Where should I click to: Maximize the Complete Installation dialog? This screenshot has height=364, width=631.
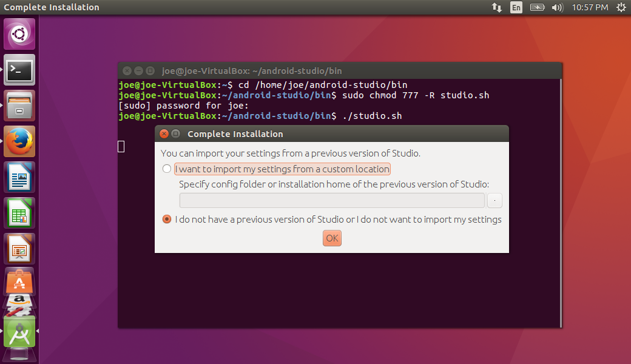tap(175, 134)
